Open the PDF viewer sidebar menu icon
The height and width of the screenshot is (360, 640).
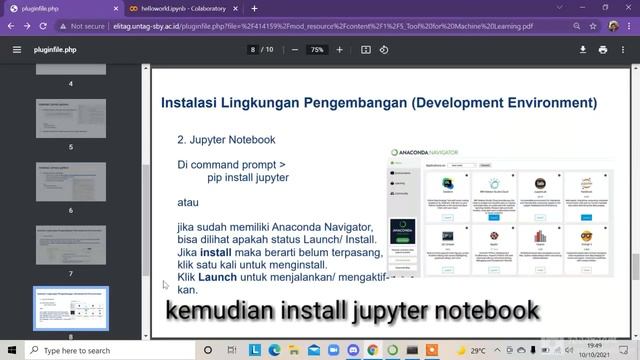click(x=17, y=50)
